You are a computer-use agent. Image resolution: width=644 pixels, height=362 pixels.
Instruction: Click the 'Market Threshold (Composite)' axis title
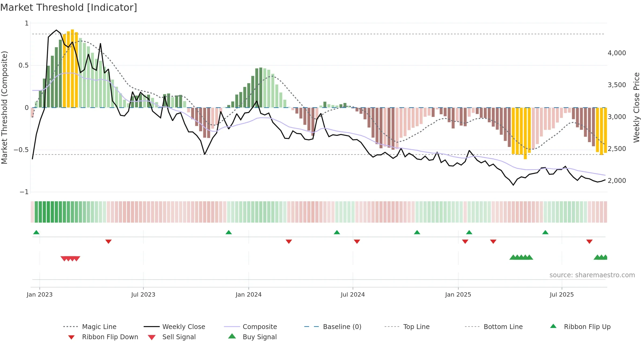(4, 107)
